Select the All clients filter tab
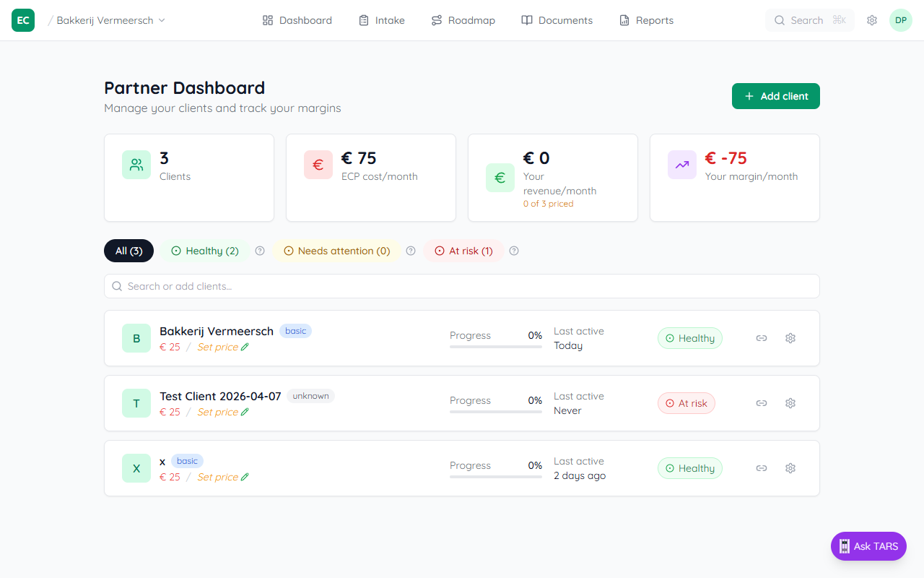924x578 pixels. pos(128,251)
